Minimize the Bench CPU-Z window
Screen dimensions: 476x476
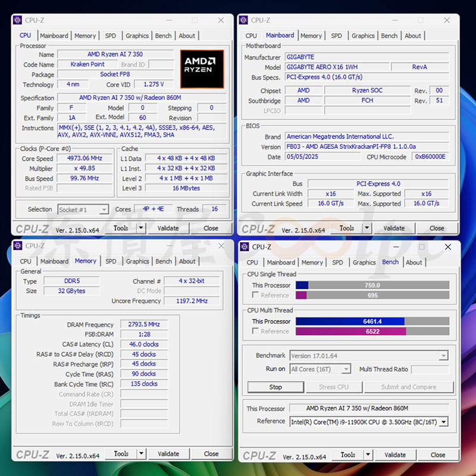(396, 247)
